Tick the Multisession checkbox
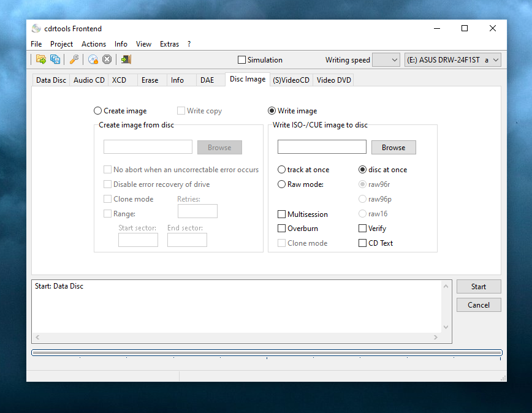Viewport: 532px width, 413px height. 281,214
